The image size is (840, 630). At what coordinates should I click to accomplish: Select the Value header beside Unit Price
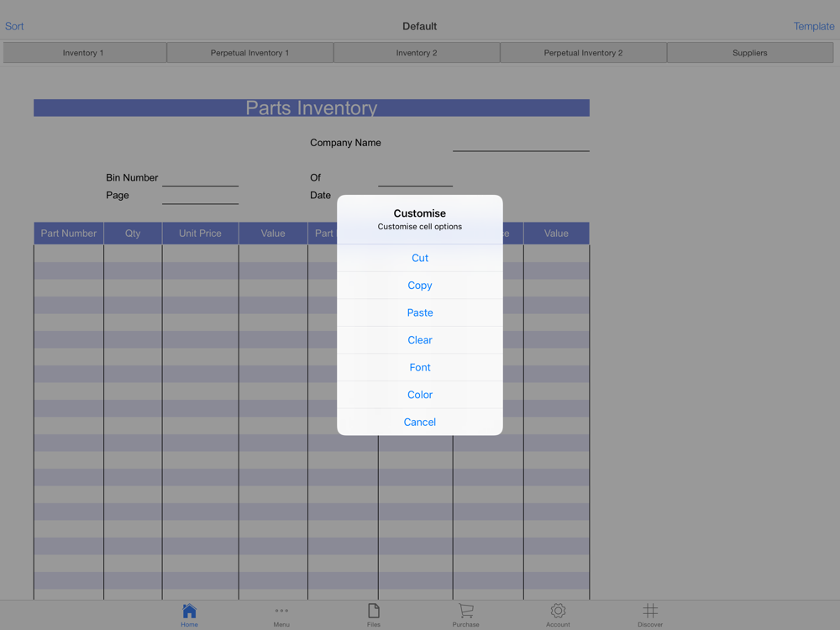pyautogui.click(x=273, y=234)
